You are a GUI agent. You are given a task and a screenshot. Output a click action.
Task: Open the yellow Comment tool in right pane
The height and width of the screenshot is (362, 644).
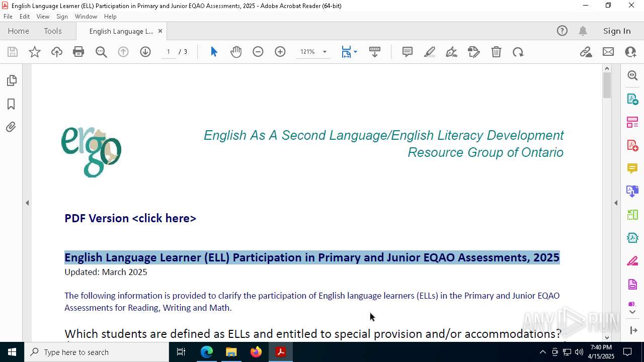pyautogui.click(x=632, y=168)
